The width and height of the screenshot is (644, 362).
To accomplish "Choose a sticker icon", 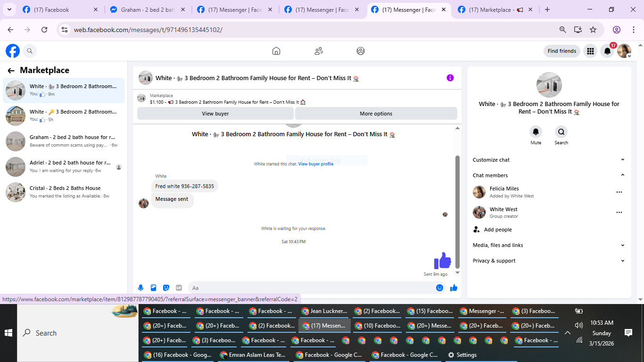I will [166, 288].
